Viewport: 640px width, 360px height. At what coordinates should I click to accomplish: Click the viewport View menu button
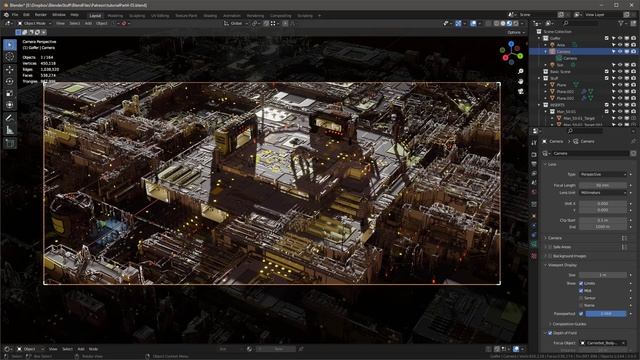60,23
